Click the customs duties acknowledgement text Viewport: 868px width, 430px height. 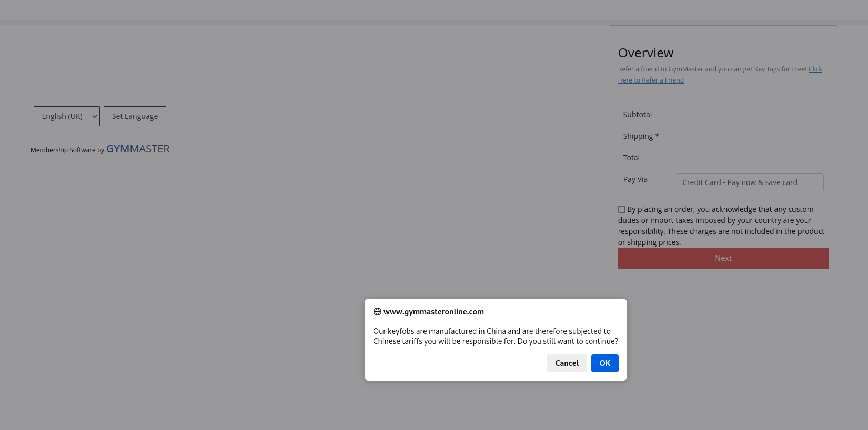tap(721, 226)
